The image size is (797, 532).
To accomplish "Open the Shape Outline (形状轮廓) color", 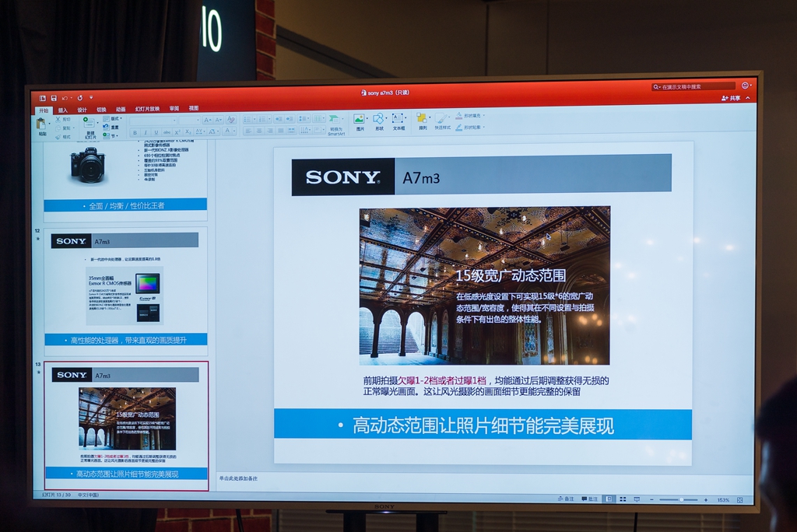I will pyautogui.click(x=471, y=128).
